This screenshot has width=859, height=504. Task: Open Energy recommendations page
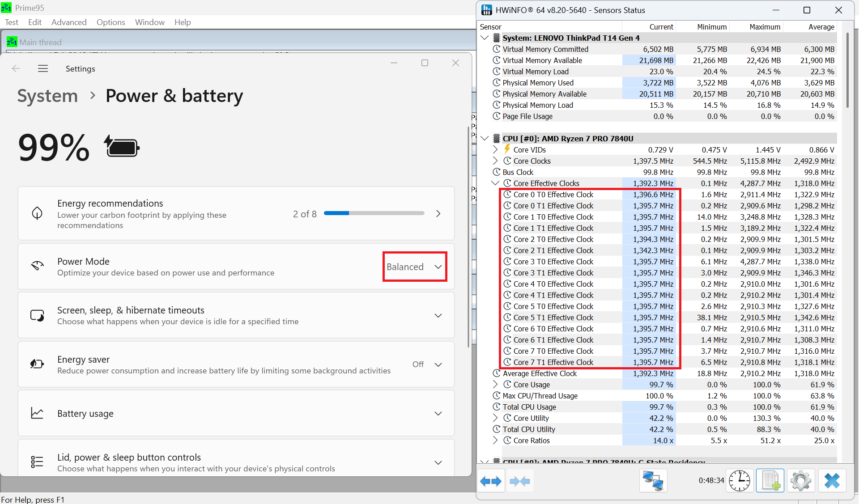[x=236, y=213]
